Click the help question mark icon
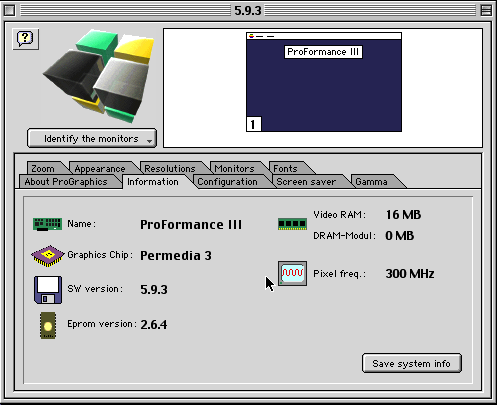The height and width of the screenshot is (405, 497). [25, 39]
